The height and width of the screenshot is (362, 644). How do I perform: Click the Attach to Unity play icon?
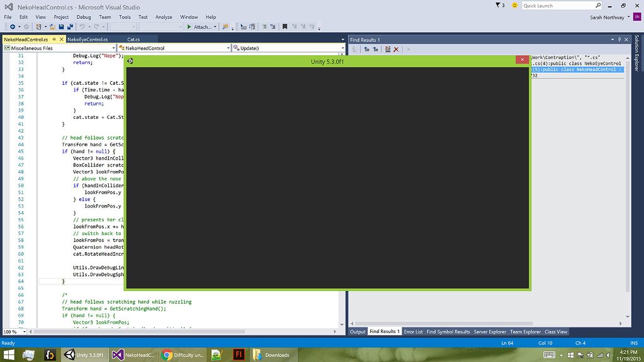pos(189,26)
